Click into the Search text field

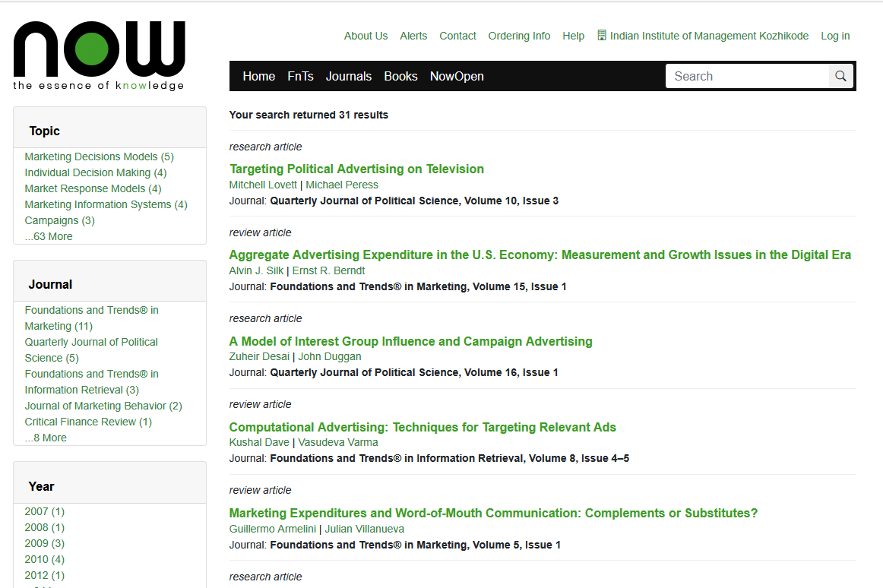746,76
